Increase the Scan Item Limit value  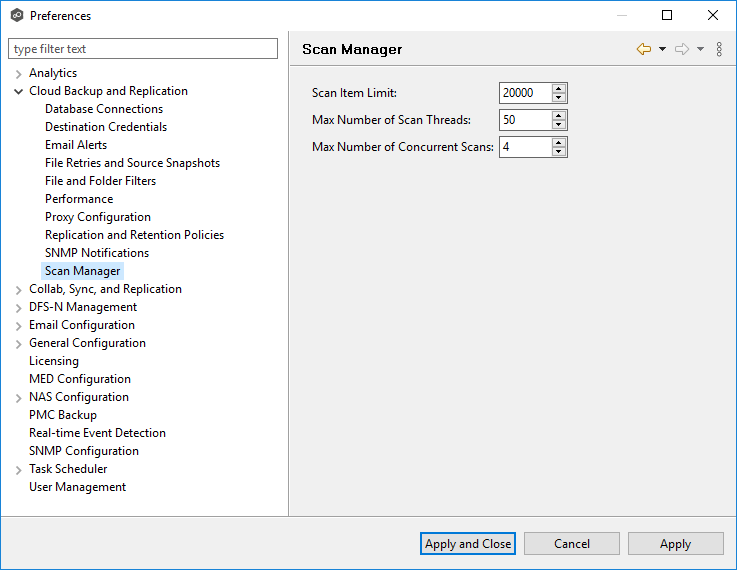point(559,88)
